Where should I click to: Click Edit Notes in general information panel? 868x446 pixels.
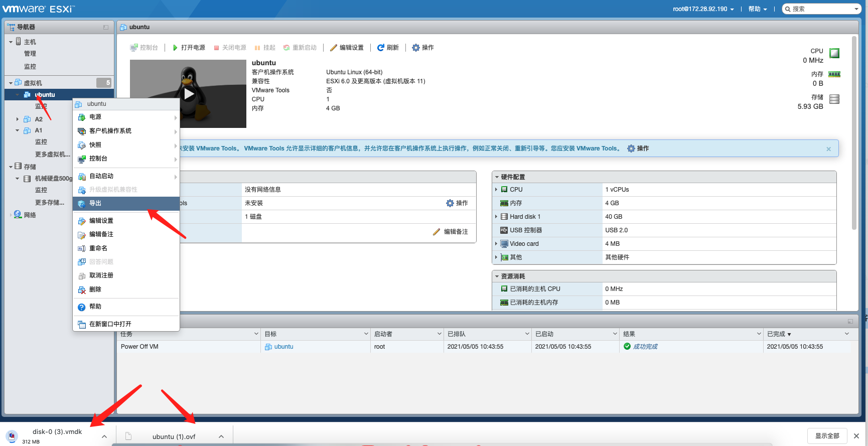pos(451,232)
